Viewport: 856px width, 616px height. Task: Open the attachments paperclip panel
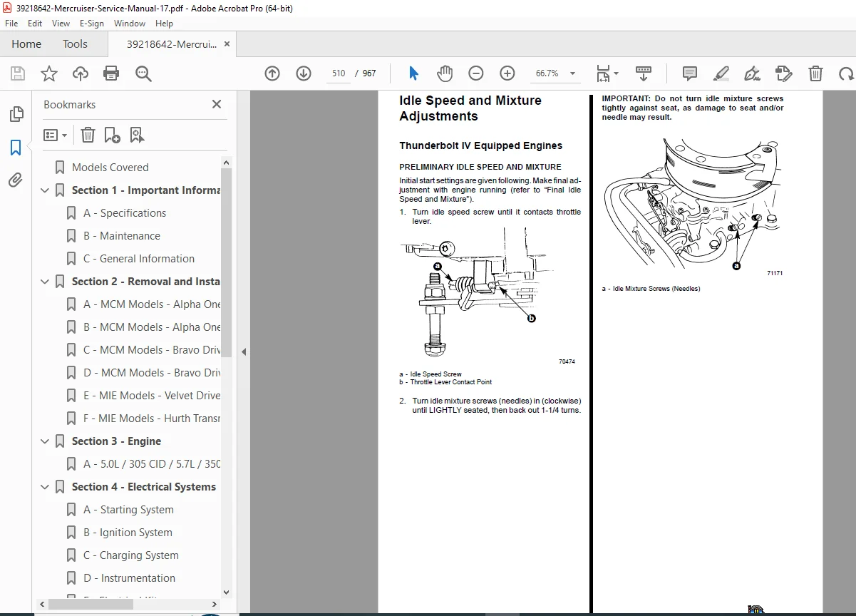click(16, 180)
